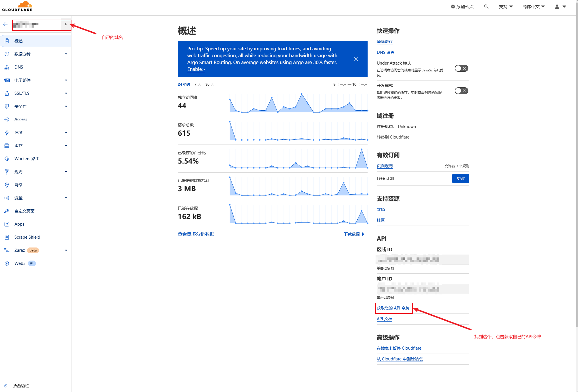Click the DNS sidebar icon
Screen dimensions: 578x392
7,67
